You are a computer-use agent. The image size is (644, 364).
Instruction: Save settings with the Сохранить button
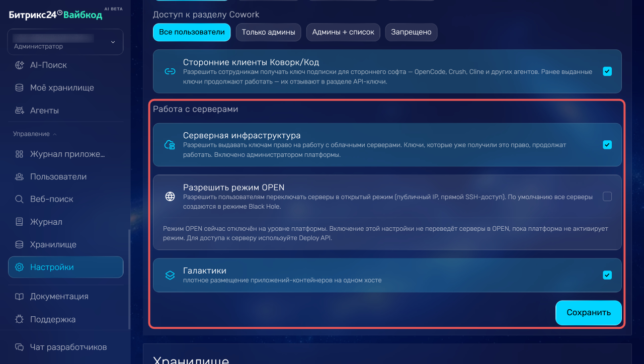(x=589, y=313)
